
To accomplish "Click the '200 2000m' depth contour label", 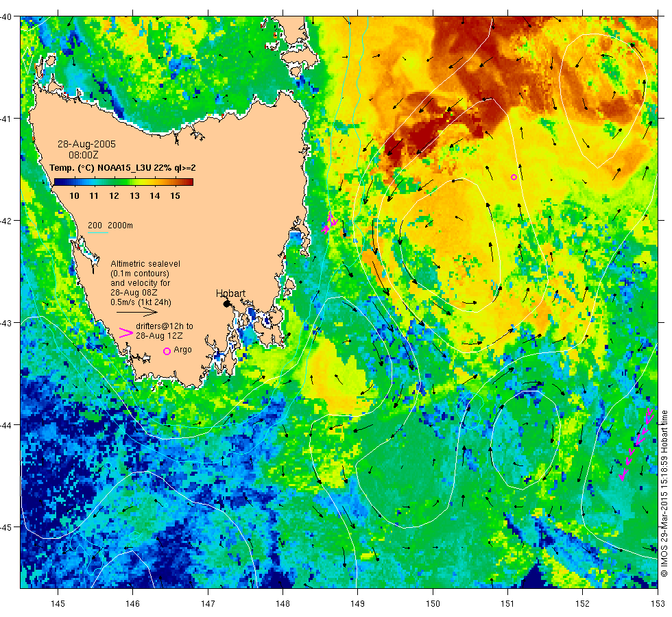I will click(x=110, y=226).
